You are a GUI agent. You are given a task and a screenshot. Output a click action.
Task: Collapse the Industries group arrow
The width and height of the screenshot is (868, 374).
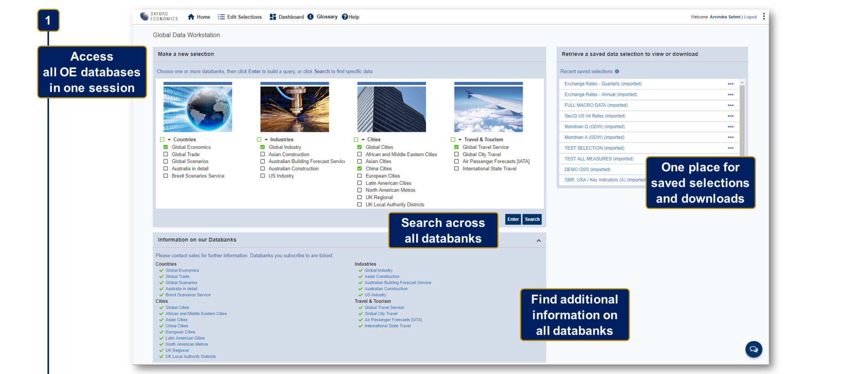coord(266,140)
